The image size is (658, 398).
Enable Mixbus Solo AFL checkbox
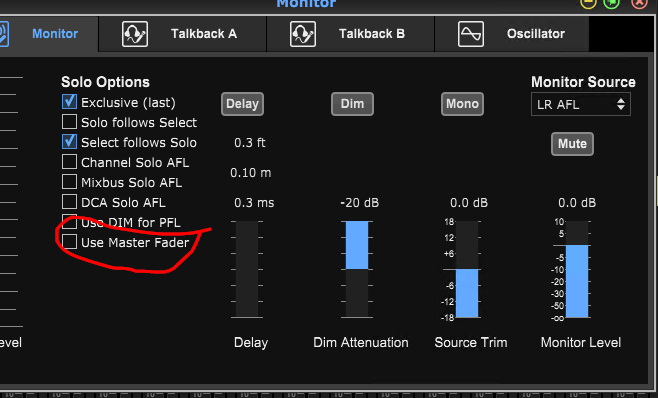point(69,182)
